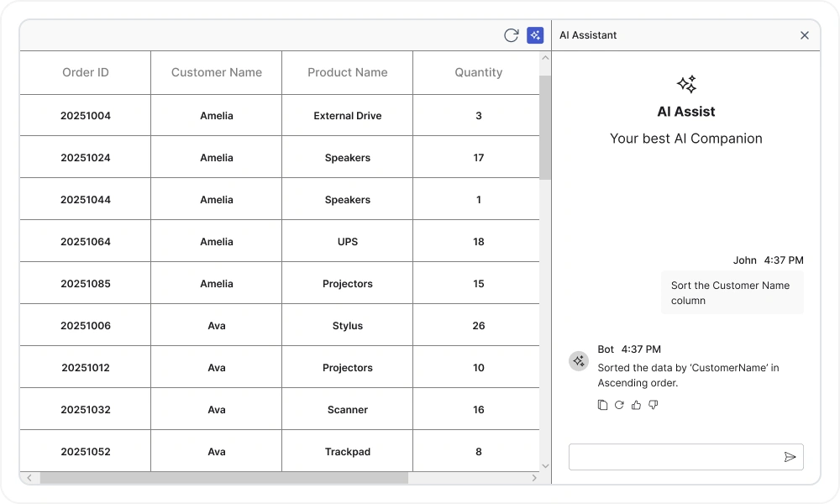Select order ID cell 20251052
840x504 pixels.
click(x=86, y=452)
